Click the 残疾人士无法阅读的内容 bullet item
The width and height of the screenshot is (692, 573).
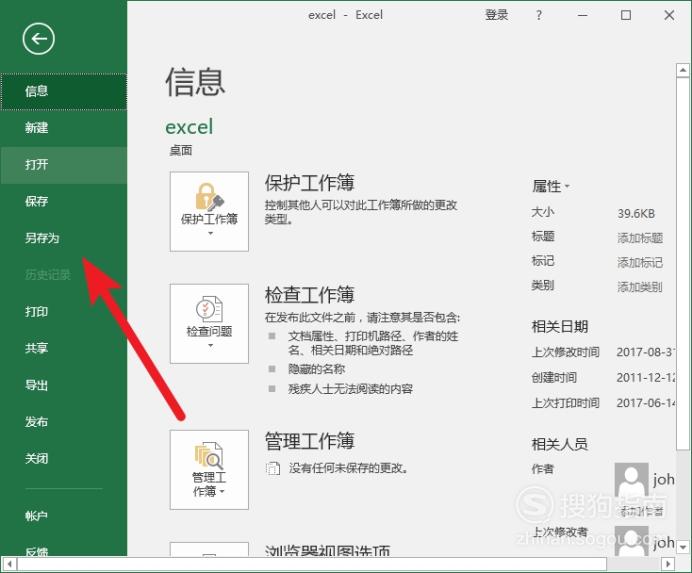pyautogui.click(x=350, y=389)
